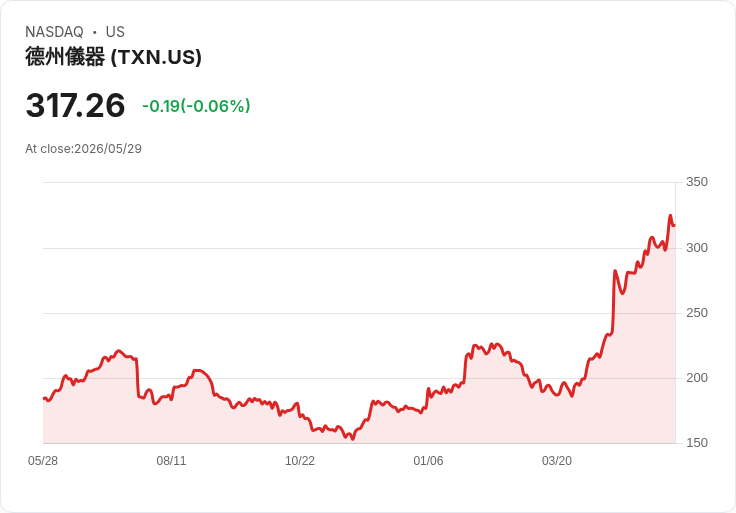Click the 01/06 x-axis date label
Screen dimensions: 736x513
click(428, 461)
